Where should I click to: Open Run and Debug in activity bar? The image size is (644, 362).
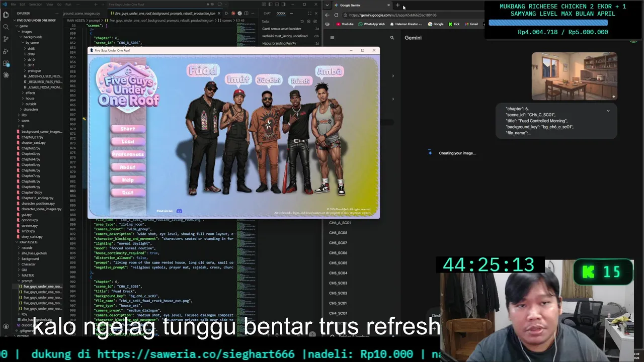(x=6, y=51)
